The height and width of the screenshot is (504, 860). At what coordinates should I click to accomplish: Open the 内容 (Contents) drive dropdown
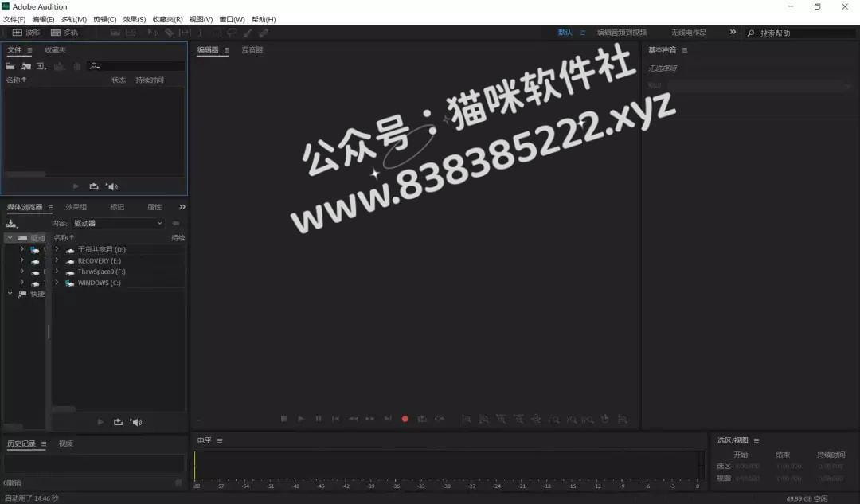tap(119, 223)
